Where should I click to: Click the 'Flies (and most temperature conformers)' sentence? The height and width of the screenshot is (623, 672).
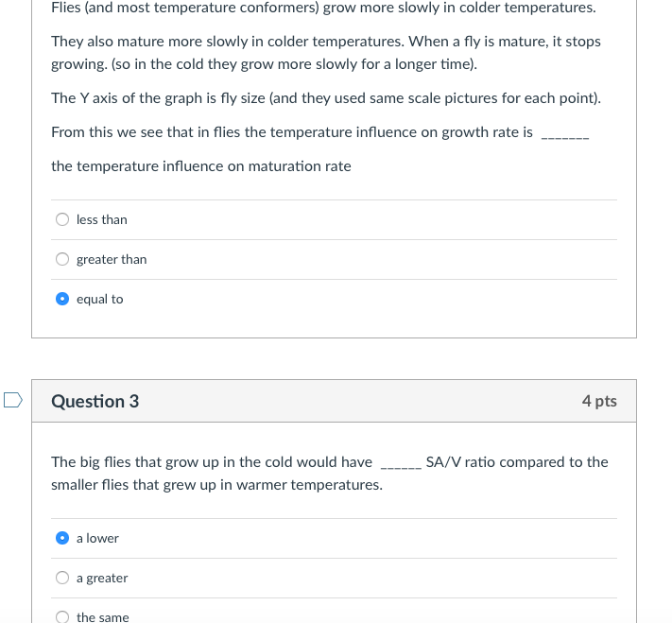pos(323,8)
